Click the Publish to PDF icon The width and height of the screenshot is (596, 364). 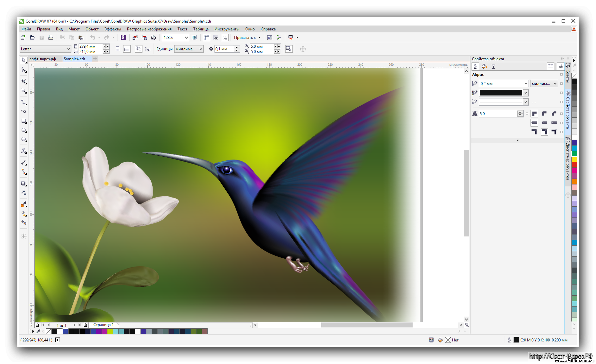point(153,38)
